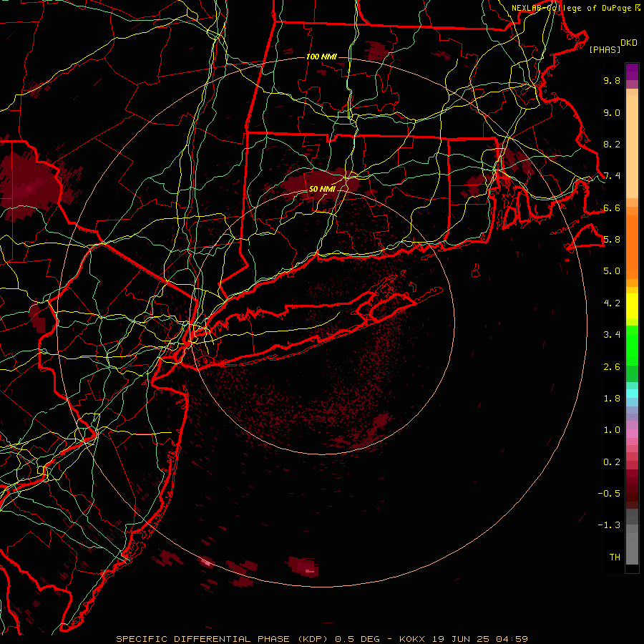The width and height of the screenshot is (644, 644).
Task: Pick the light peach band beside 8.2
Action: 632,147
